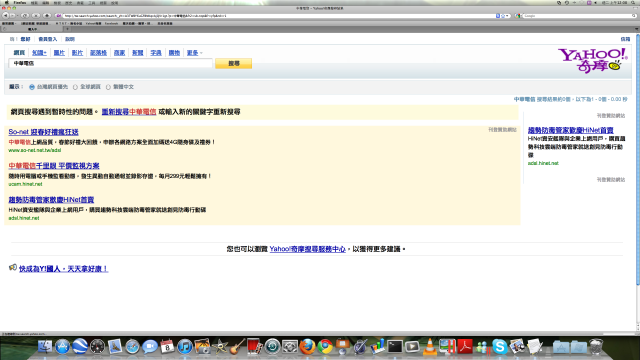The width and height of the screenshot is (640, 360).
Task: Click the 信箱 mailbox link at top right
Action: (x=625, y=39)
